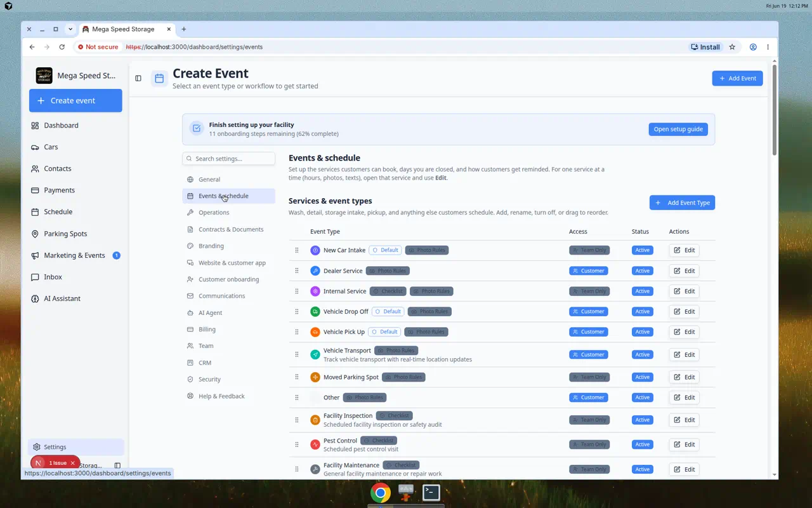812x508 pixels.
Task: Click the Install app button
Action: coord(705,47)
